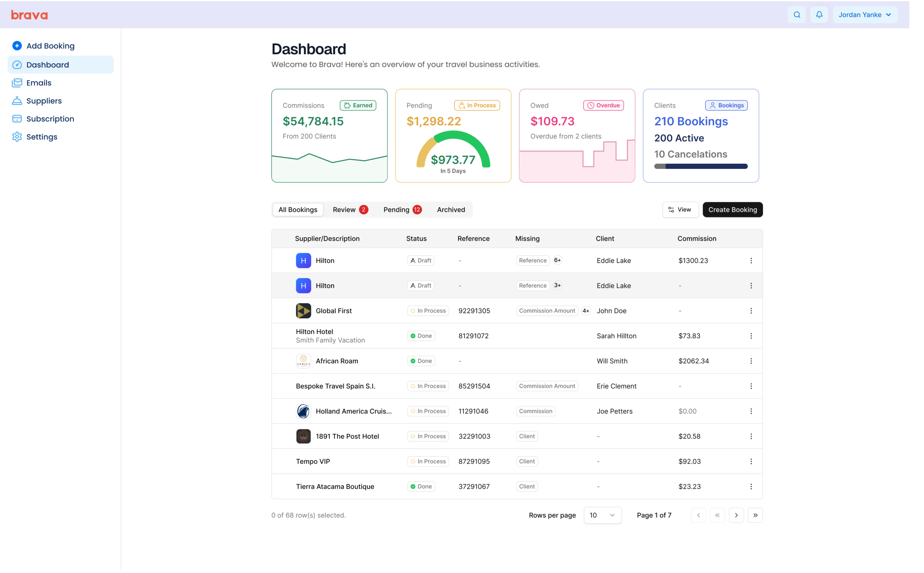Open Emails from the sidebar
This screenshot has width=924, height=573.
39,83
